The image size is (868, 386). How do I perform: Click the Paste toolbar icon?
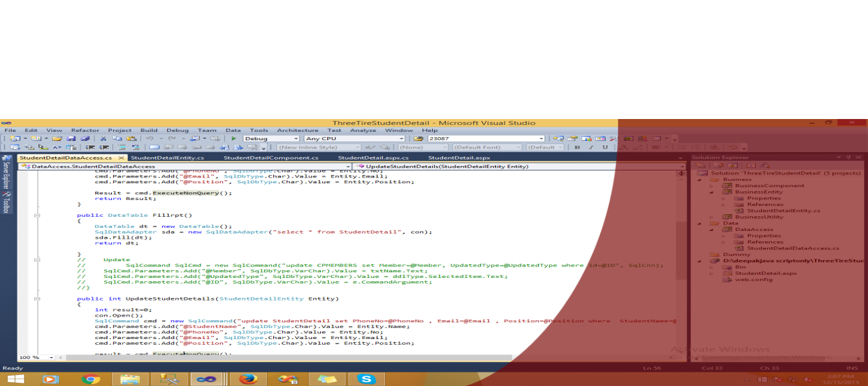coord(131,138)
